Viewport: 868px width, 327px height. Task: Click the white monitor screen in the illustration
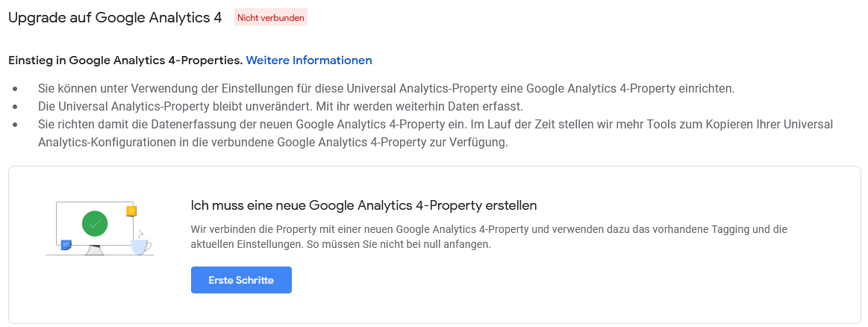(95, 223)
